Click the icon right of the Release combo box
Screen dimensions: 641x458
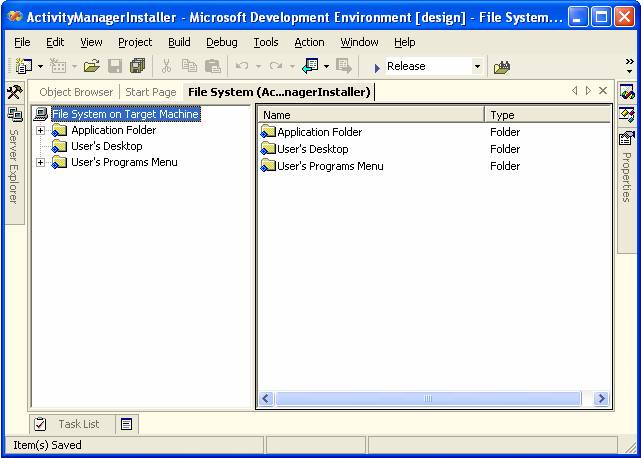tap(502, 67)
